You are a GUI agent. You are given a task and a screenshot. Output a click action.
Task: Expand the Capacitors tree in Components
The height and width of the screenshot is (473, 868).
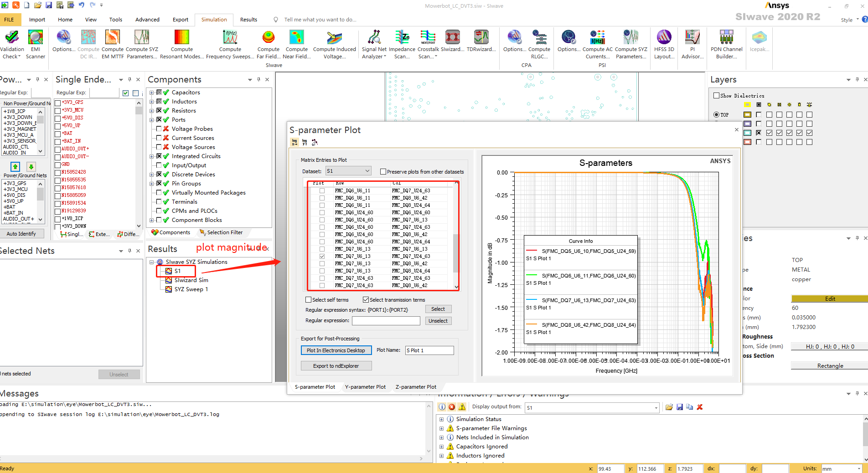[152, 92]
